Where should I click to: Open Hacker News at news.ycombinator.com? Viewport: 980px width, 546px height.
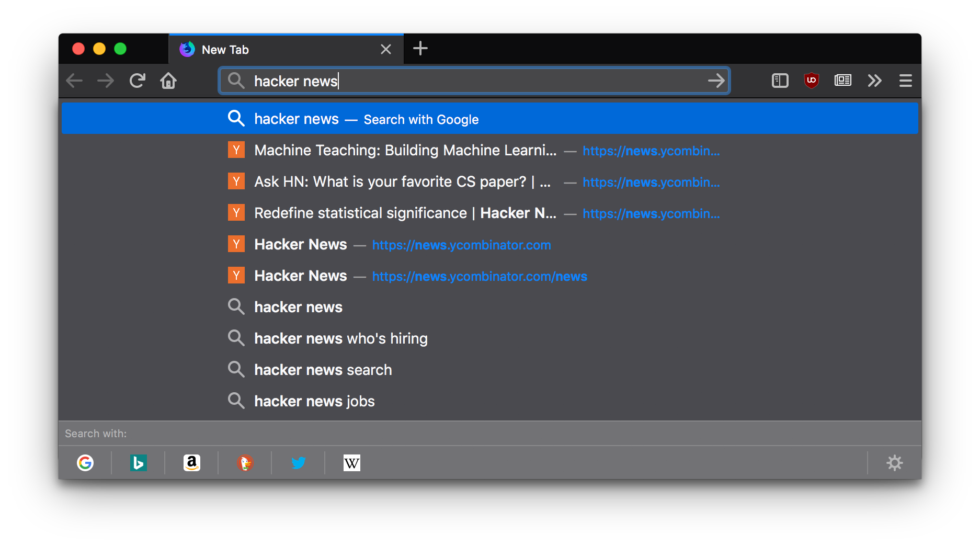click(489, 245)
